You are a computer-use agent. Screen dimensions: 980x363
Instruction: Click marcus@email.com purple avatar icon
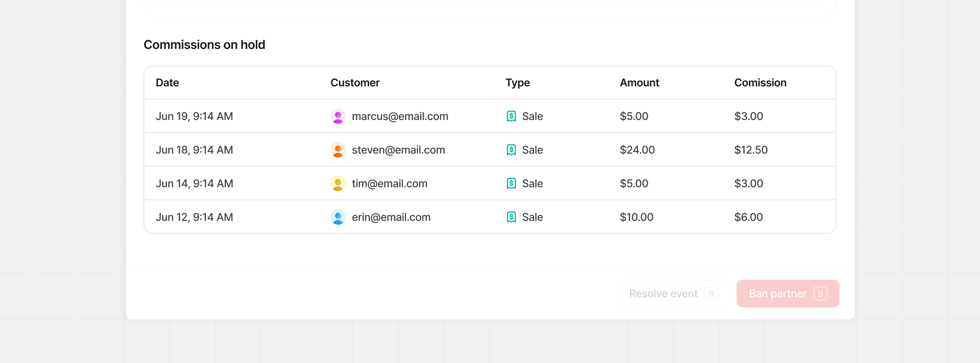point(338,116)
